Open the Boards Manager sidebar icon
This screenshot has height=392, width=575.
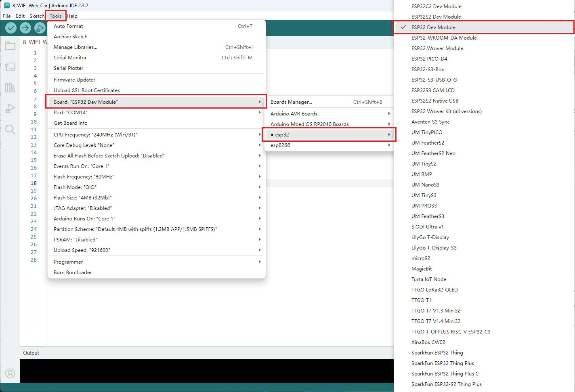(10, 67)
